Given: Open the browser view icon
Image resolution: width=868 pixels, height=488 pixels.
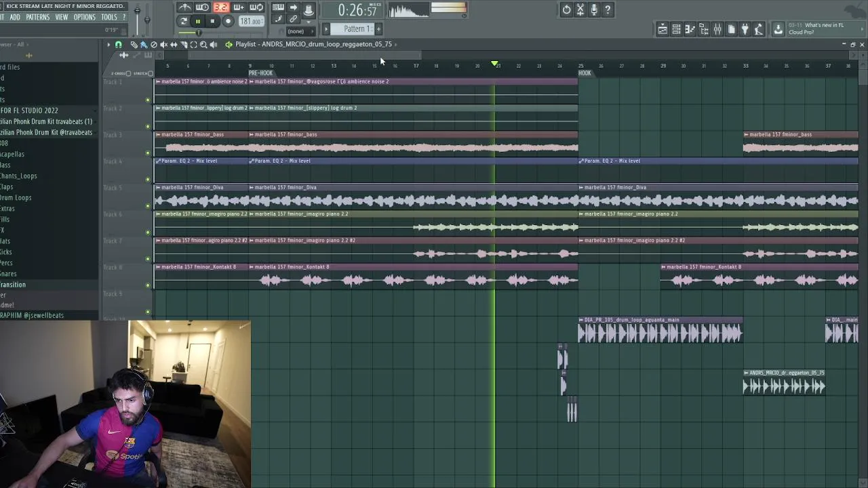Looking at the screenshot, I should pyautogui.click(x=703, y=29).
